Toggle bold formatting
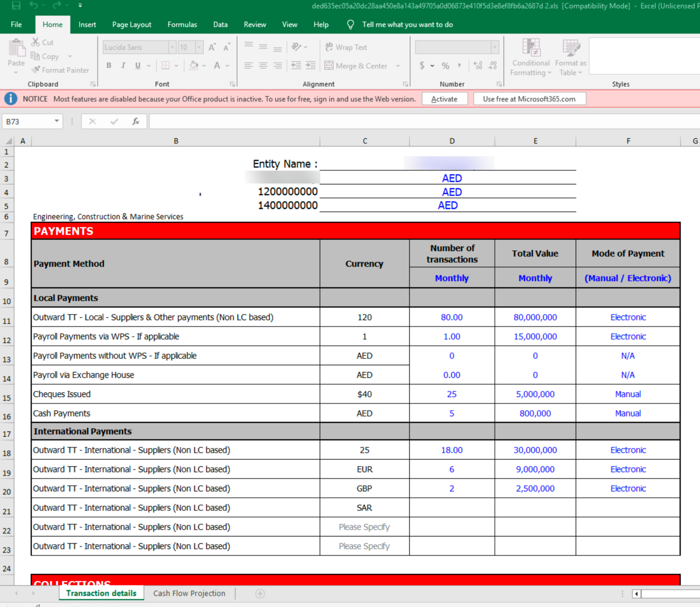 pyautogui.click(x=109, y=66)
